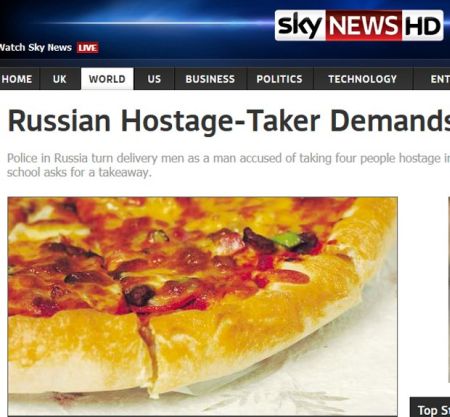Click the green pepper on the pizza photo
The width and height of the screenshot is (450, 417).
[285, 239]
